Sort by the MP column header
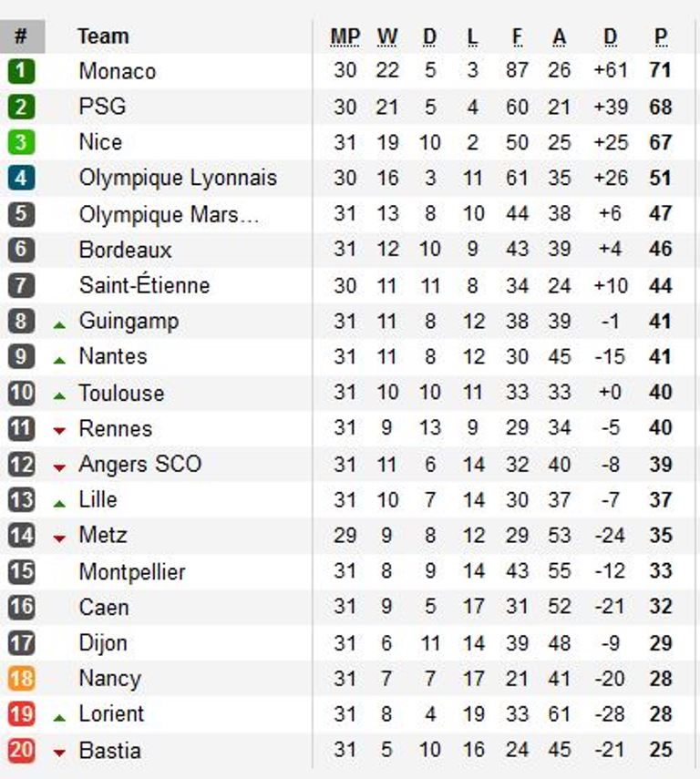Image resolution: width=700 pixels, height=779 pixels. 345,36
